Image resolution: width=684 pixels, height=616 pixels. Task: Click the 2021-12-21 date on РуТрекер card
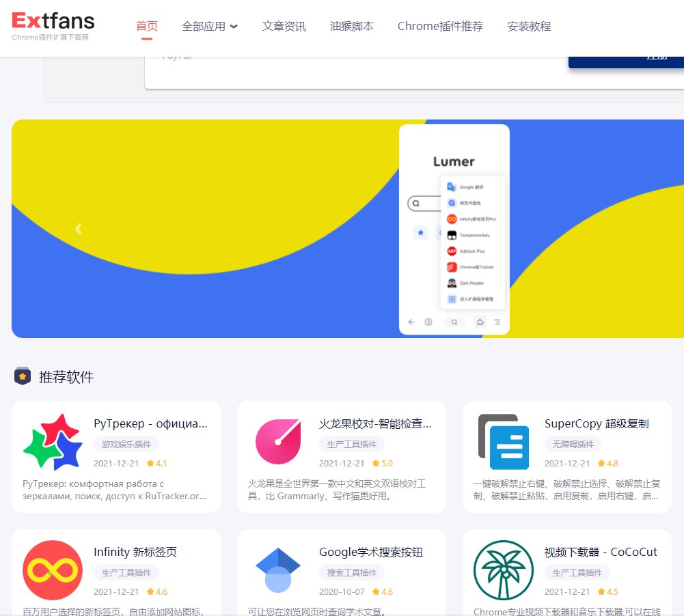coord(116,464)
